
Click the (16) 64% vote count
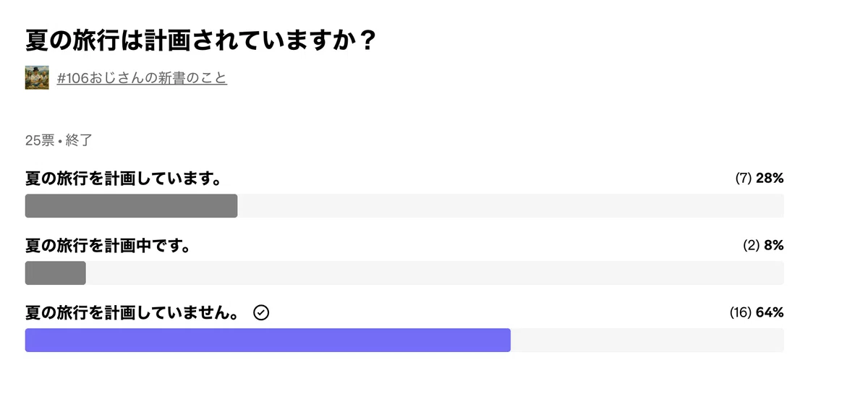757,313
